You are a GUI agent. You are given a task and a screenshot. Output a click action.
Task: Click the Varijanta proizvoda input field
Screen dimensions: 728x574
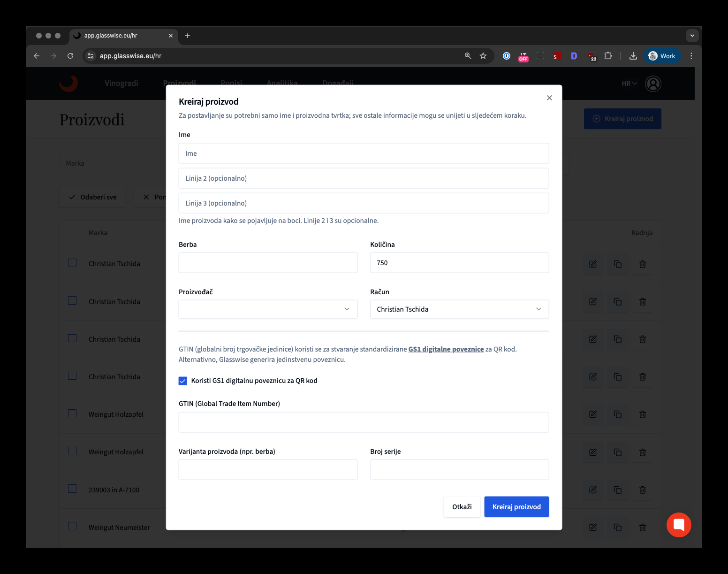click(268, 469)
